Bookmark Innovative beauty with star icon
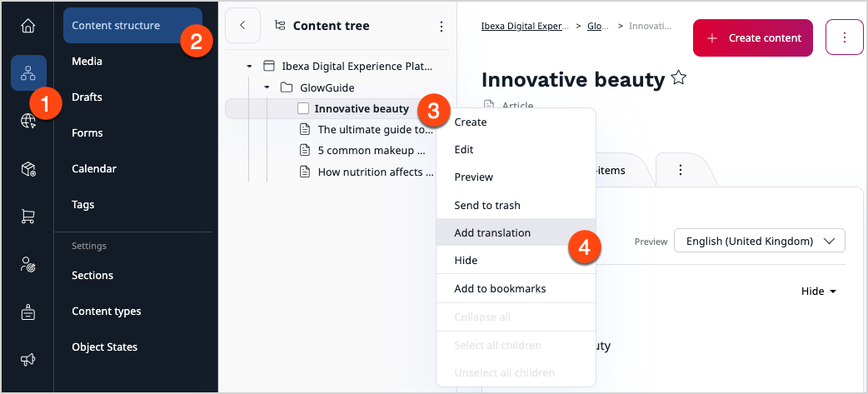The width and height of the screenshot is (868, 394). point(678,78)
